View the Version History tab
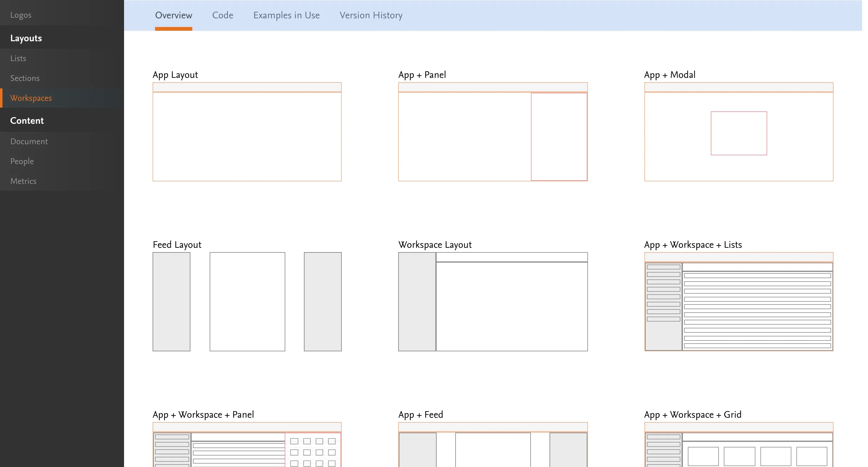 [371, 16]
